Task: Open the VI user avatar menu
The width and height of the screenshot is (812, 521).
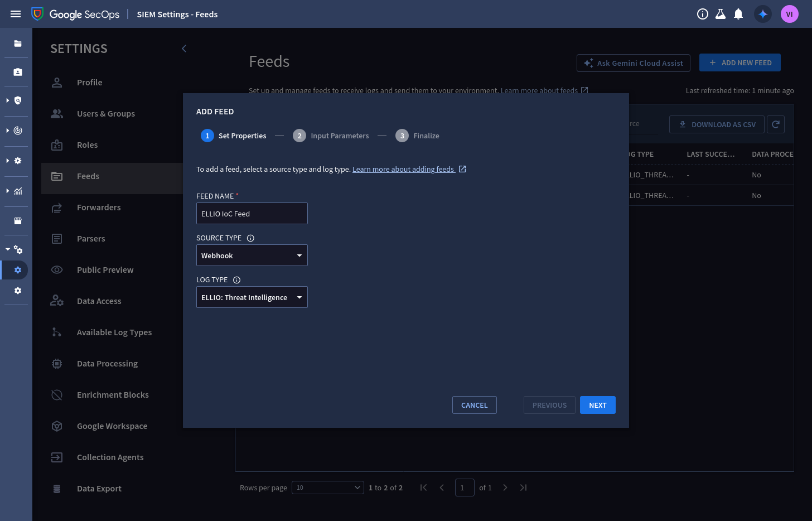Action: 790,14
